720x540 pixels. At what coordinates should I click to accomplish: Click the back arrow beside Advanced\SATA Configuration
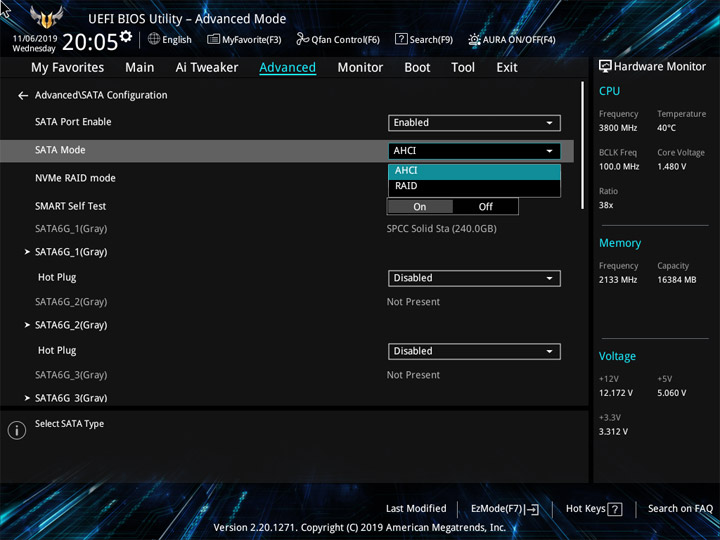23,96
